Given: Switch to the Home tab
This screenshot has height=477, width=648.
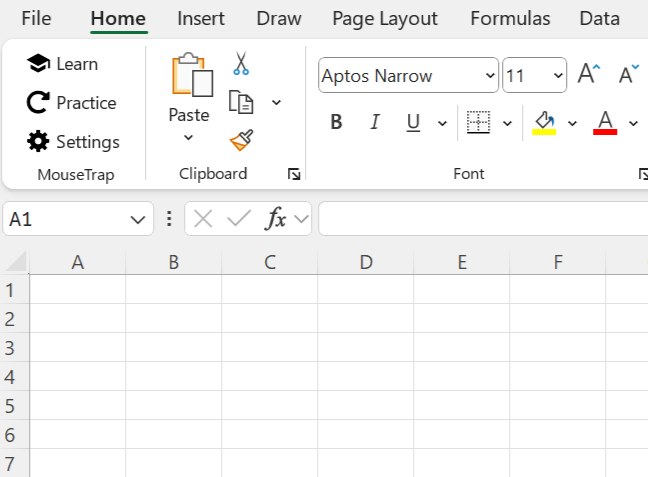Looking at the screenshot, I should (118, 19).
